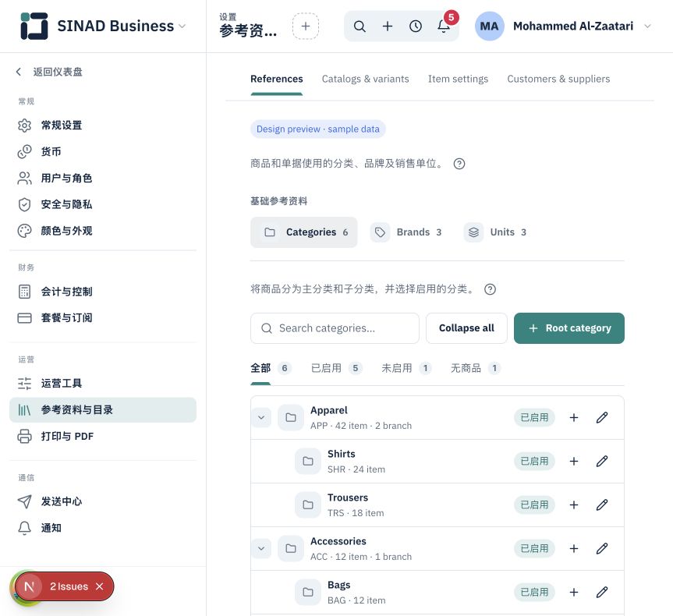Add subcategory under Apparel row
This screenshot has width=673, height=616.
[573, 418]
